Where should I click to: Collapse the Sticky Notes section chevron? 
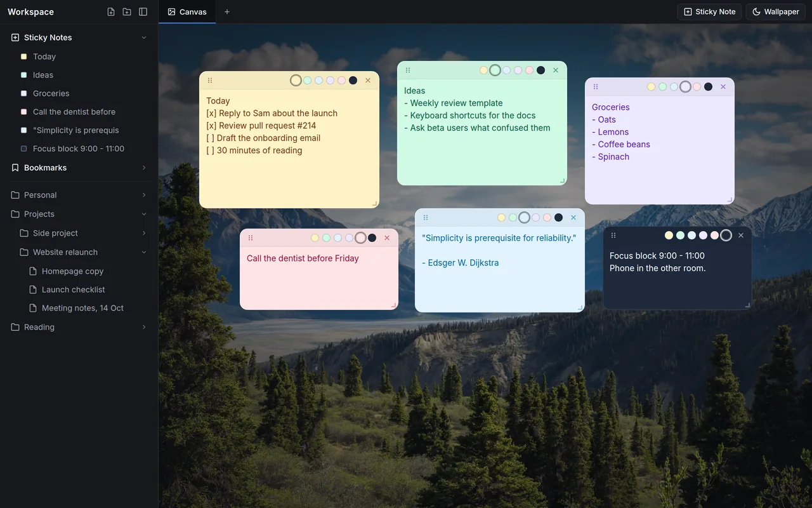click(x=144, y=37)
